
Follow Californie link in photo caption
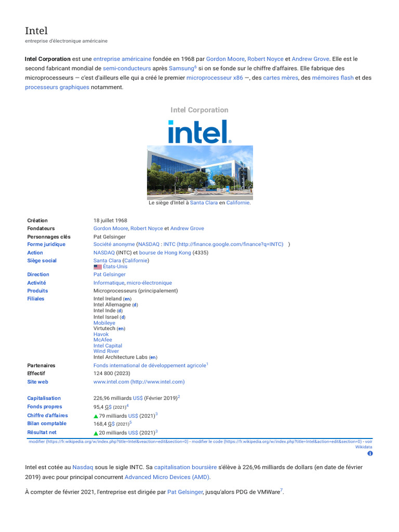[238, 203]
